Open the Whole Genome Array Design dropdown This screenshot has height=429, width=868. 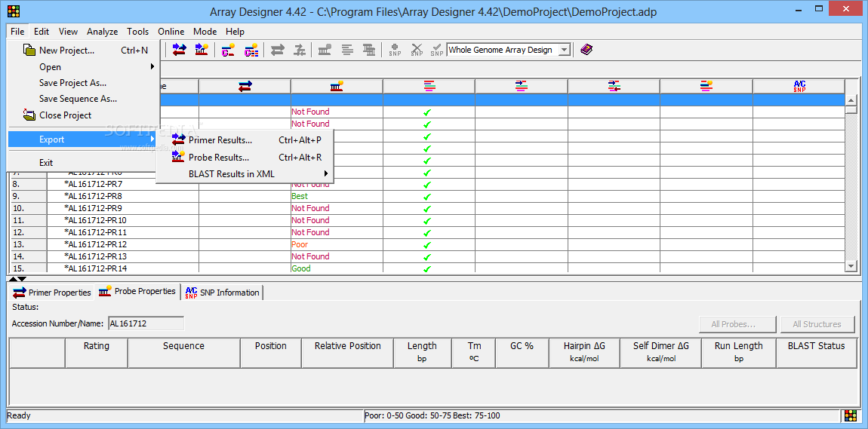pyautogui.click(x=564, y=51)
